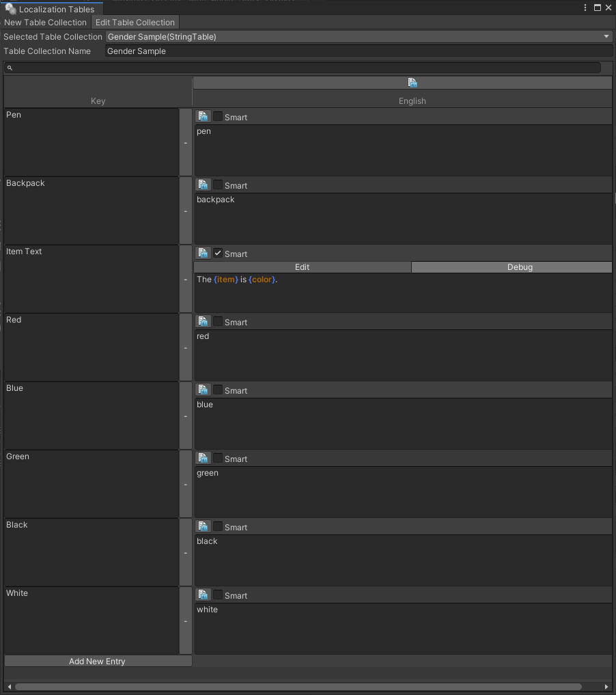Click Add New Entry
The width and height of the screenshot is (616, 695).
click(x=97, y=661)
